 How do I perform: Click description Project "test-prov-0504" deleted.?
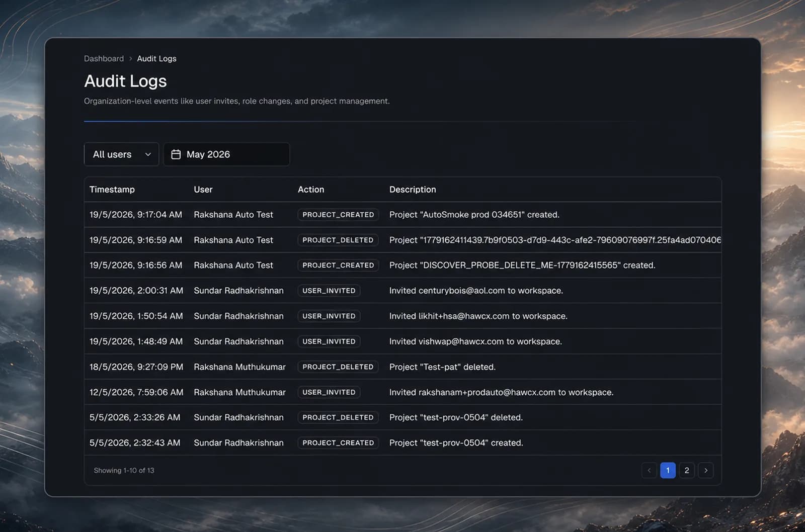coord(456,417)
